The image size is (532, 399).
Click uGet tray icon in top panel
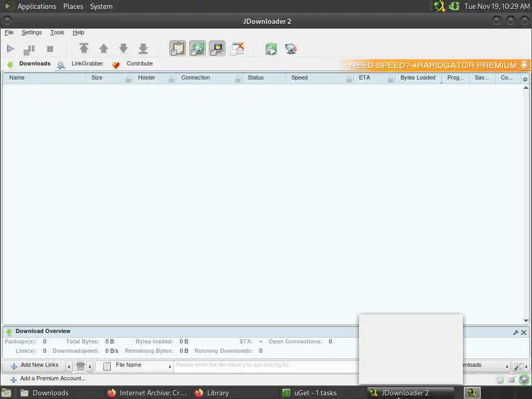click(454, 6)
